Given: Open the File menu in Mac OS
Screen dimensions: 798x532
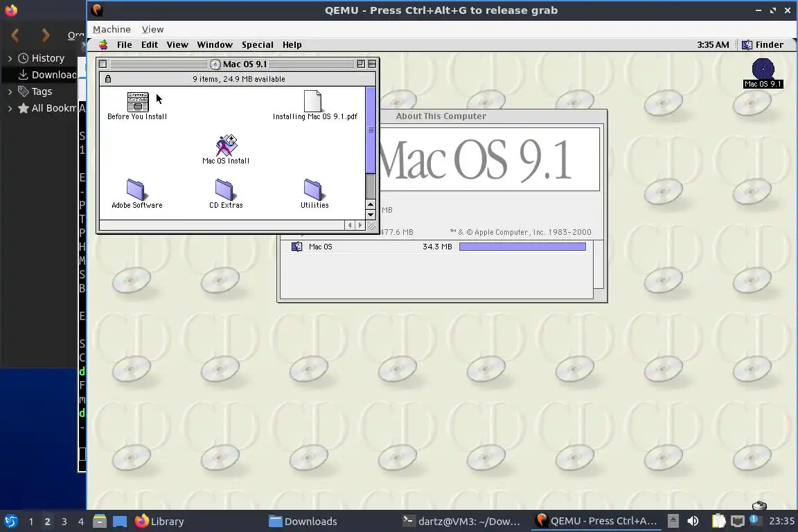Looking at the screenshot, I should (x=124, y=45).
